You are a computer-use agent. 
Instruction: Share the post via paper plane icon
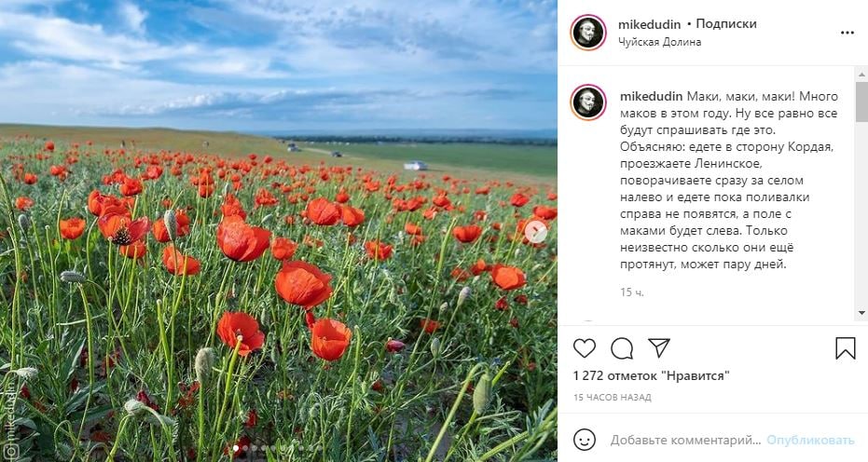click(x=659, y=347)
